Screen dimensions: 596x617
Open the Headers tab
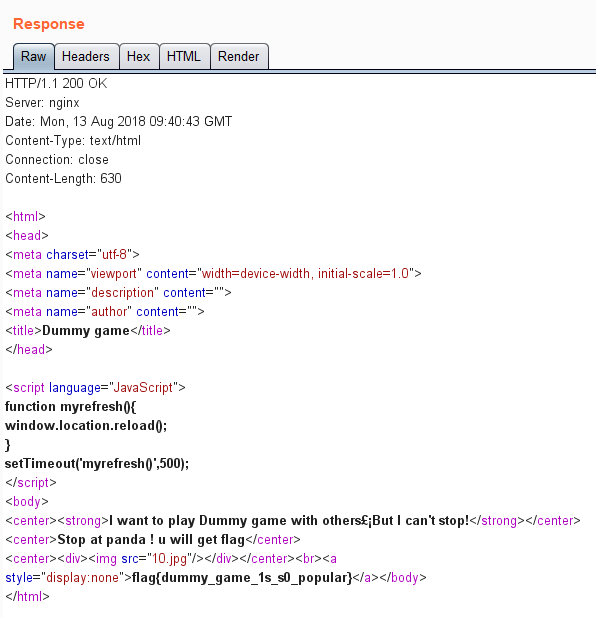[86, 57]
